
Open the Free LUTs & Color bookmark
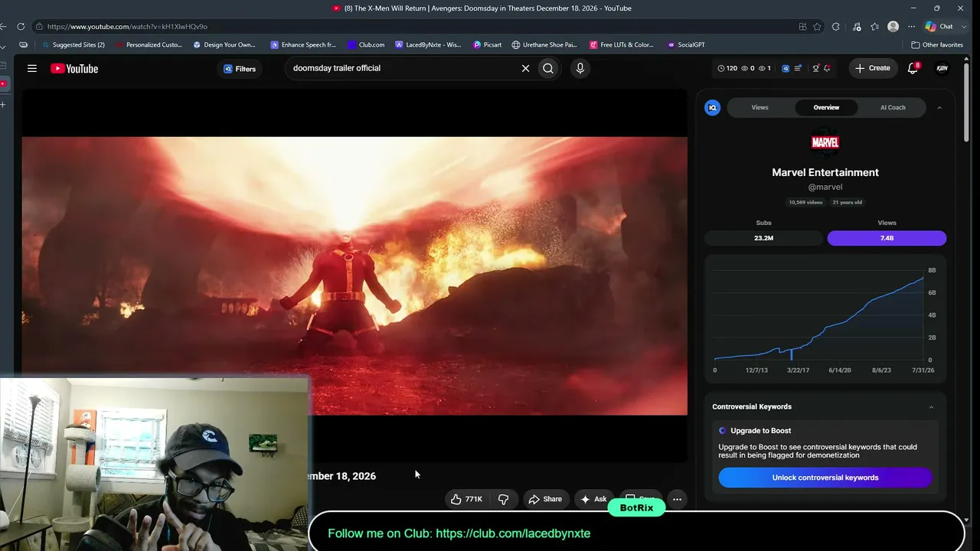[622, 45]
